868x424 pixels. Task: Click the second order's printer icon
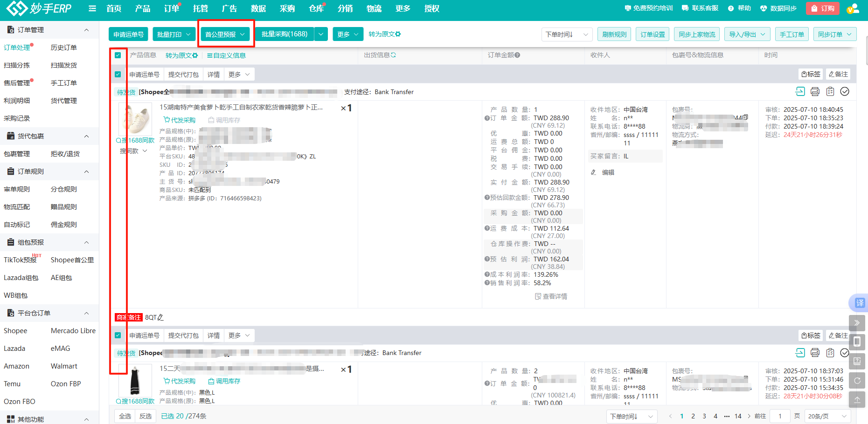815,353
